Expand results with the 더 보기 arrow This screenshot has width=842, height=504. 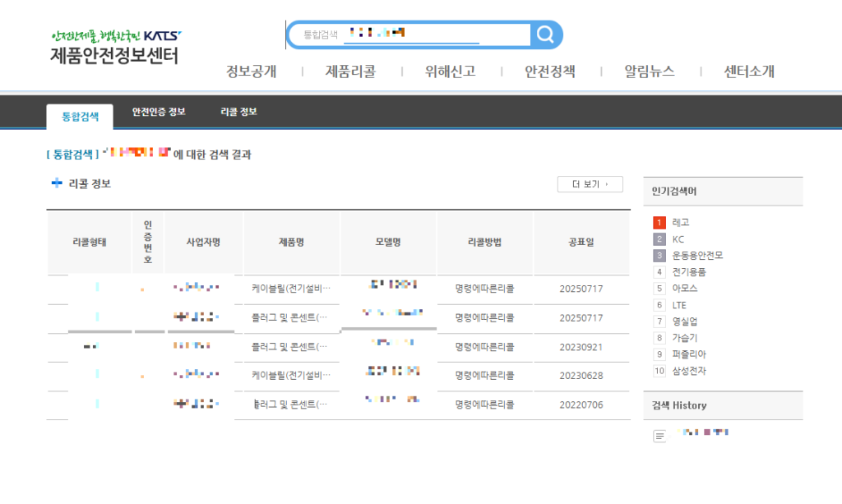point(590,183)
